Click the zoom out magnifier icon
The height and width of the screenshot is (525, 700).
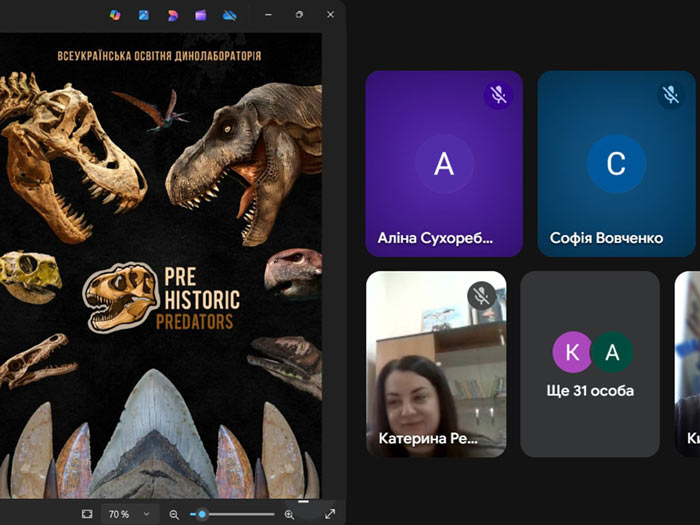(x=174, y=514)
